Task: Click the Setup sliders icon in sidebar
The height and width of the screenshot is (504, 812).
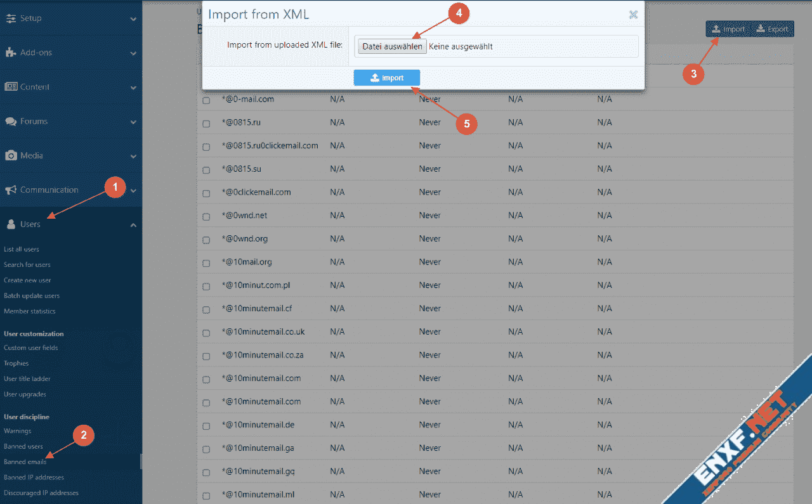Action: (11, 18)
